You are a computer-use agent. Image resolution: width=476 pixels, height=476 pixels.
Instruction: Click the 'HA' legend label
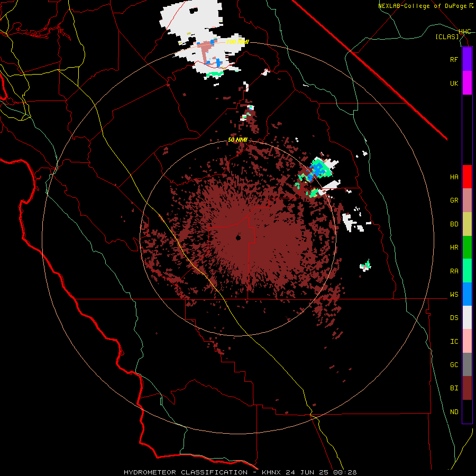454,177
